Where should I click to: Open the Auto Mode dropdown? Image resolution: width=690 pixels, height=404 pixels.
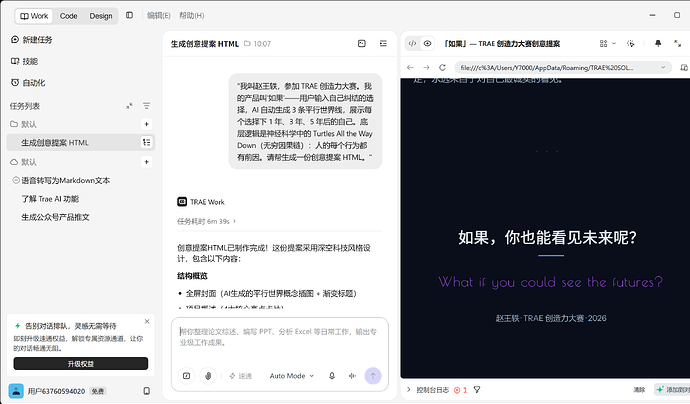[292, 376]
